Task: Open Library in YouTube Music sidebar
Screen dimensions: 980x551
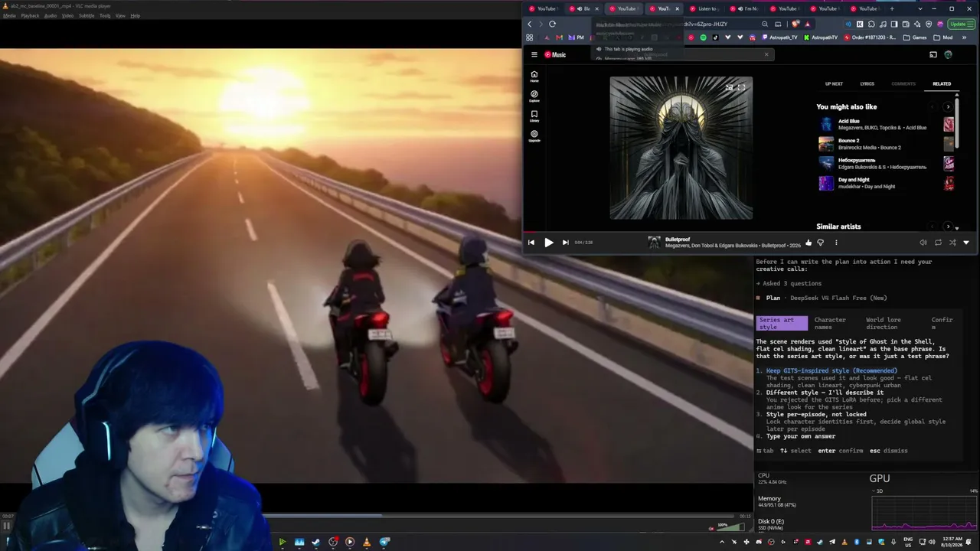Action: 534,116
